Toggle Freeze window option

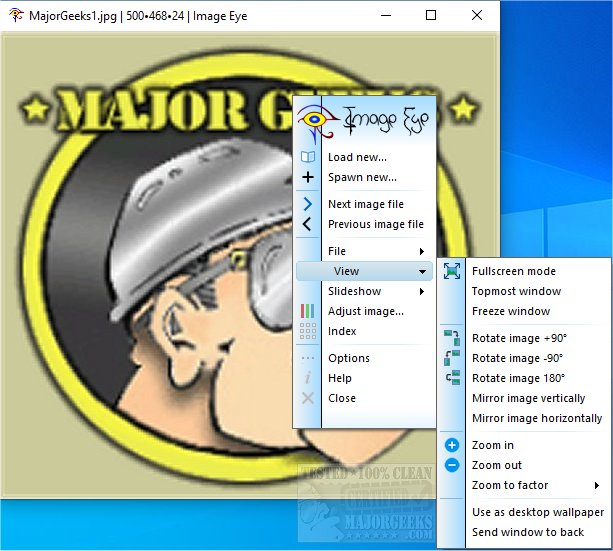[x=524, y=311]
